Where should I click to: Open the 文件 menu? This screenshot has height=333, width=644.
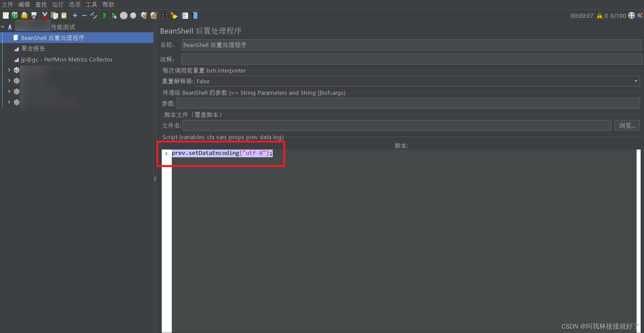[x=7, y=4]
